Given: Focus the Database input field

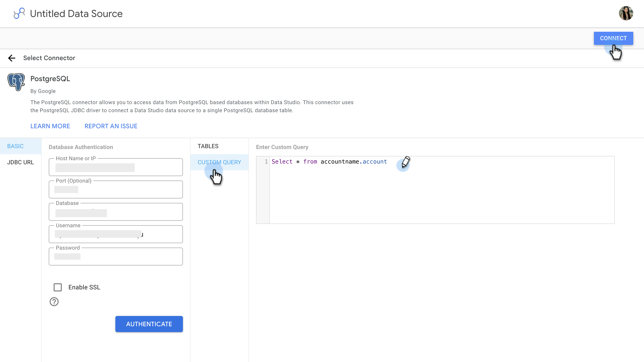Looking at the screenshot, I should (x=116, y=212).
